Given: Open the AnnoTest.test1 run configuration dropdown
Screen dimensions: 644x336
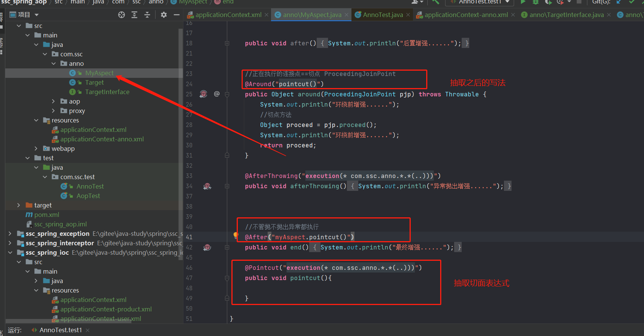Looking at the screenshot, I should click(x=479, y=2).
